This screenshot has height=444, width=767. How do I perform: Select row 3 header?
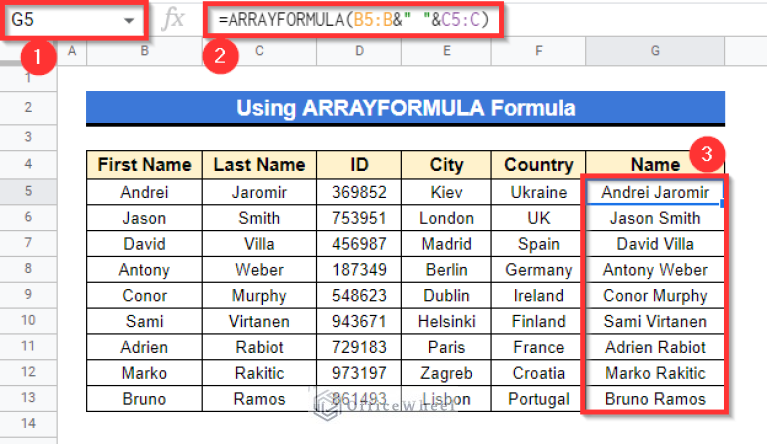[28, 137]
